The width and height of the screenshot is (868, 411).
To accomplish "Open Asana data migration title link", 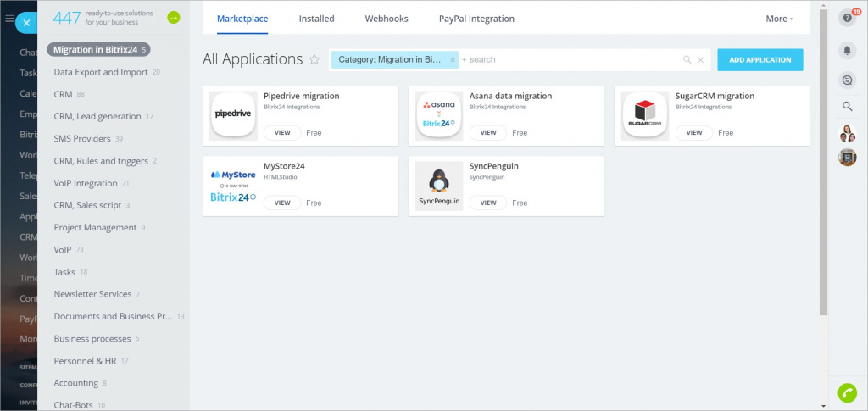I will pos(510,97).
